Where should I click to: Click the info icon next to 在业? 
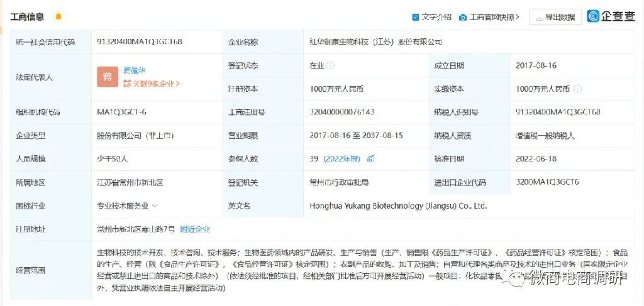(330, 65)
